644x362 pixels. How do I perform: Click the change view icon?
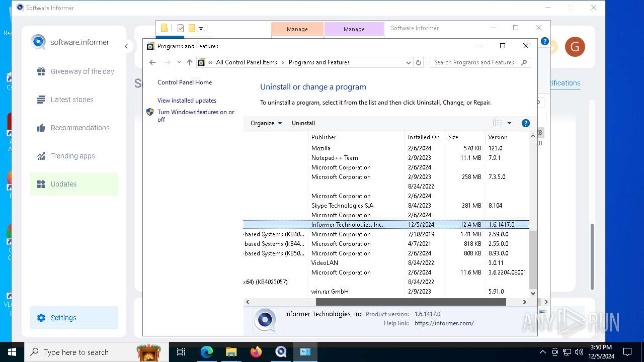498,123
